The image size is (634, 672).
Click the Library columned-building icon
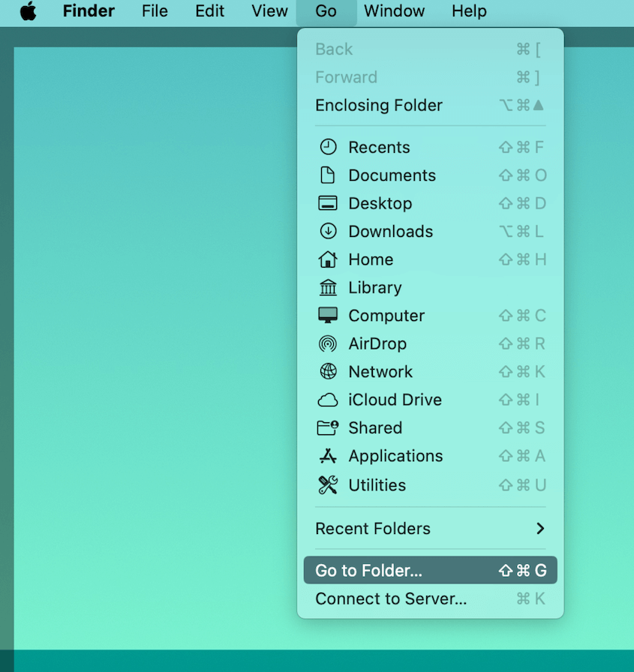pyautogui.click(x=328, y=287)
